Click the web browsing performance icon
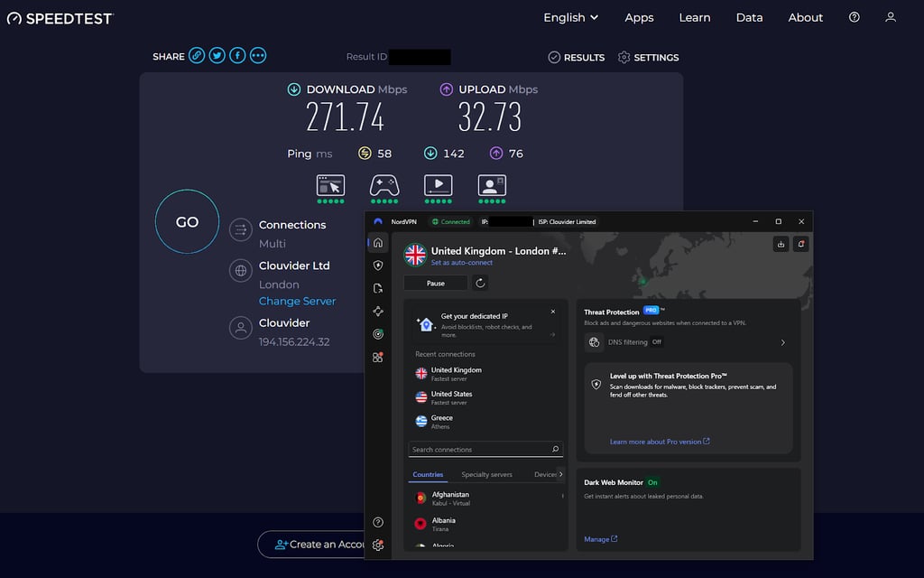The width and height of the screenshot is (924, 578). pyautogui.click(x=330, y=185)
